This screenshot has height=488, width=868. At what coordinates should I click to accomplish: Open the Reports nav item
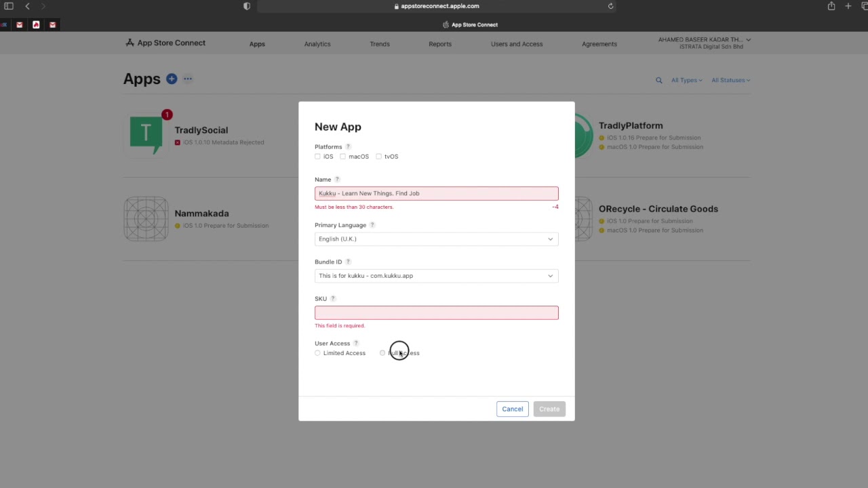click(440, 44)
